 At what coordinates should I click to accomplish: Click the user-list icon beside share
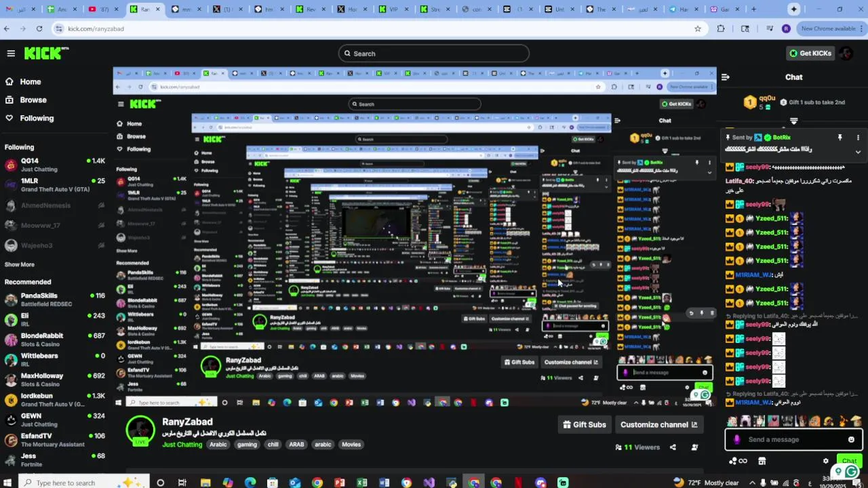coord(694,447)
